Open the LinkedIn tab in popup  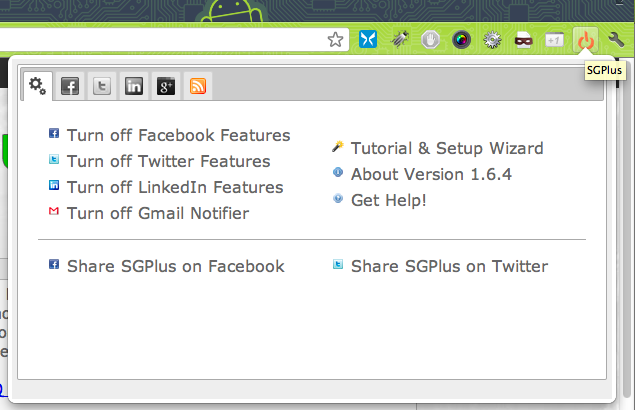coord(133,86)
